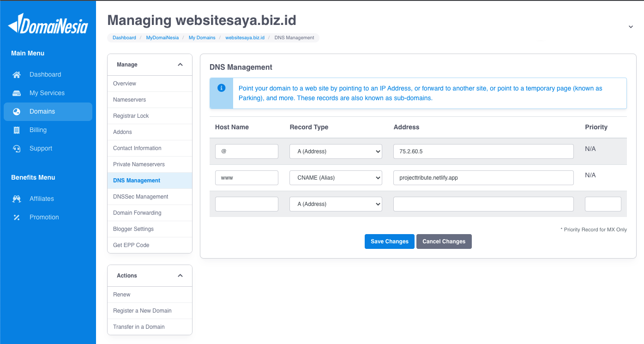
Task: Click the Promotion percent icon
Action: click(17, 217)
